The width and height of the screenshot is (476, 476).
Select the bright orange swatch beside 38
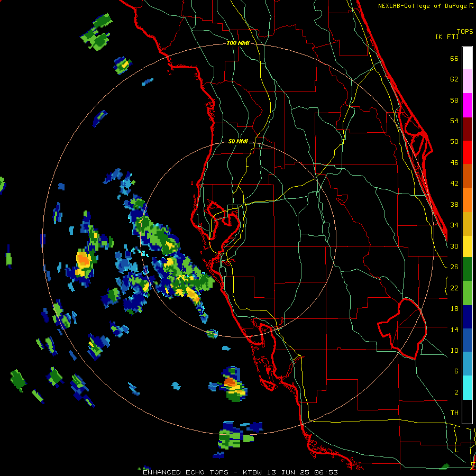(467, 200)
